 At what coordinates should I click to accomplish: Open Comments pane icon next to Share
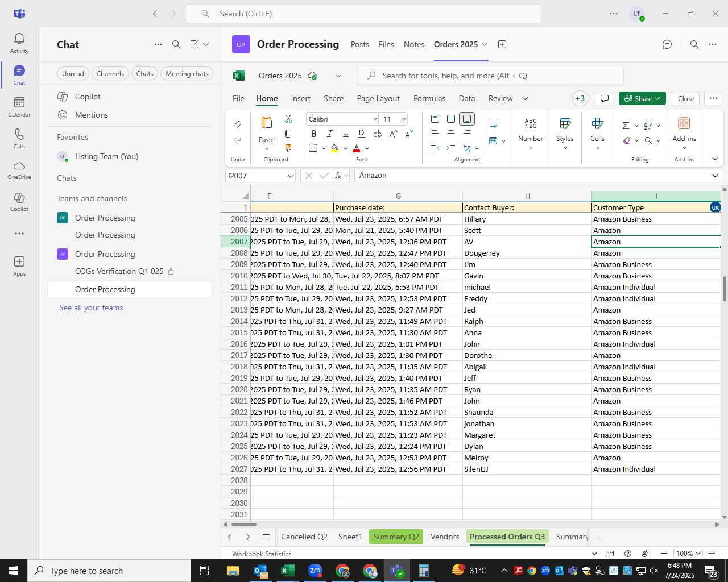[x=605, y=98]
